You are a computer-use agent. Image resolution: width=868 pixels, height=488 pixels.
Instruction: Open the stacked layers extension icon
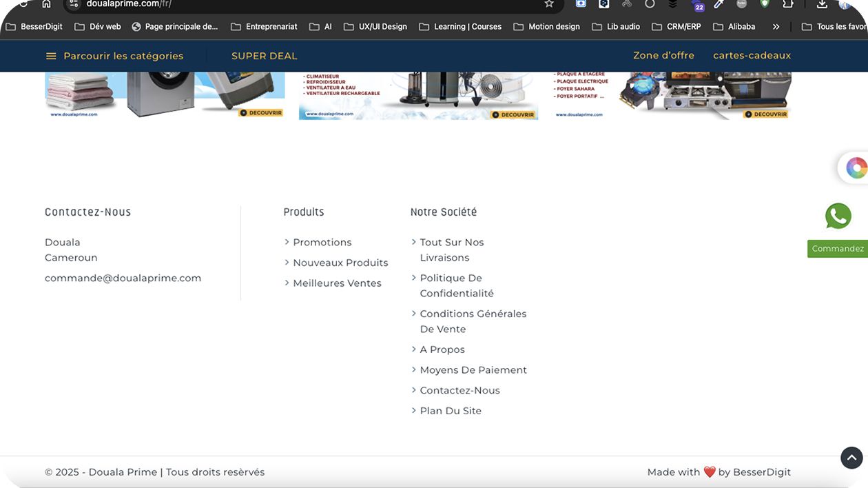pos(673,4)
